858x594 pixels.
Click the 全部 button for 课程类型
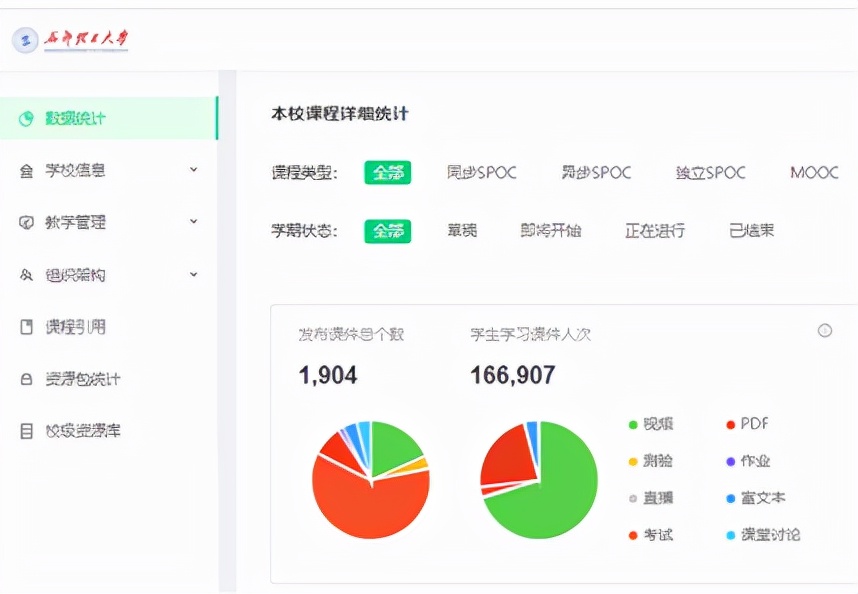click(x=388, y=172)
